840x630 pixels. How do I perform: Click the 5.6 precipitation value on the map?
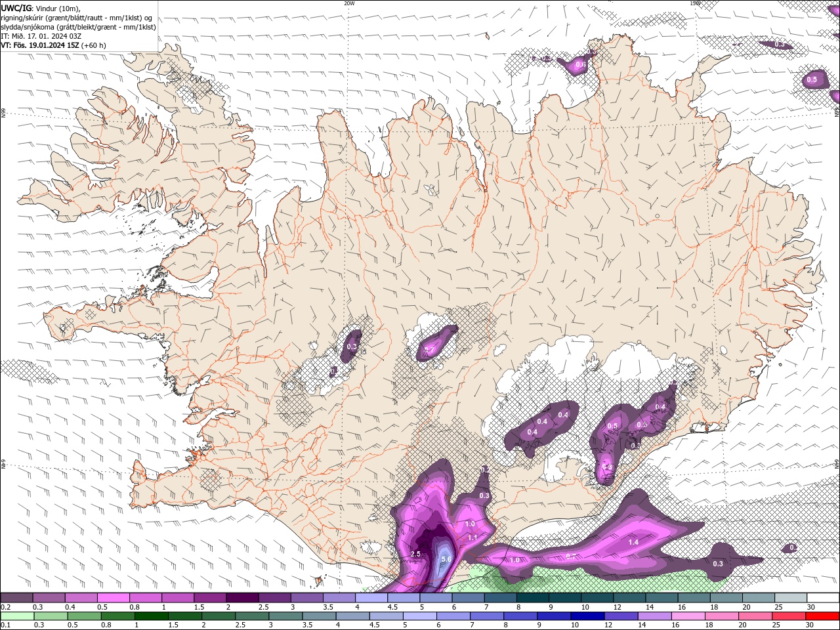pos(446,559)
